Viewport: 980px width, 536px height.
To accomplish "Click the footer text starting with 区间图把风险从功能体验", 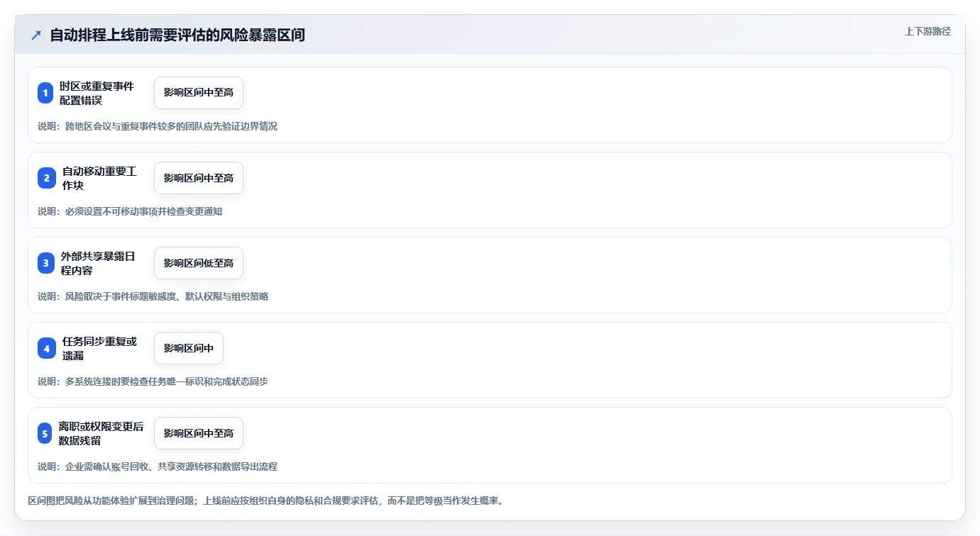I will (265, 501).
